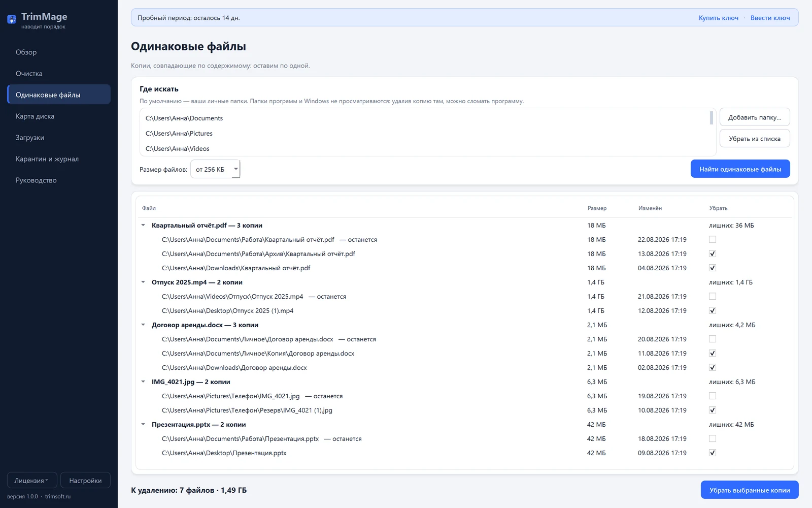Image resolution: width=812 pixels, height=508 pixels.
Task: Start search with Найти одинаковые файлы
Action: (x=740, y=169)
